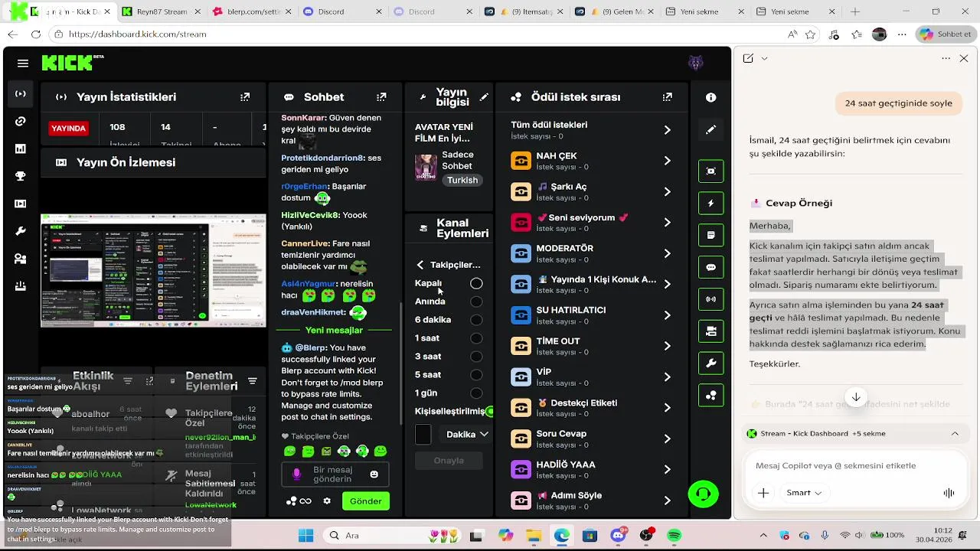Screen dimensions: 980x551
Task: Click the lightning bolt icon on right toolbar
Action: coord(711,204)
